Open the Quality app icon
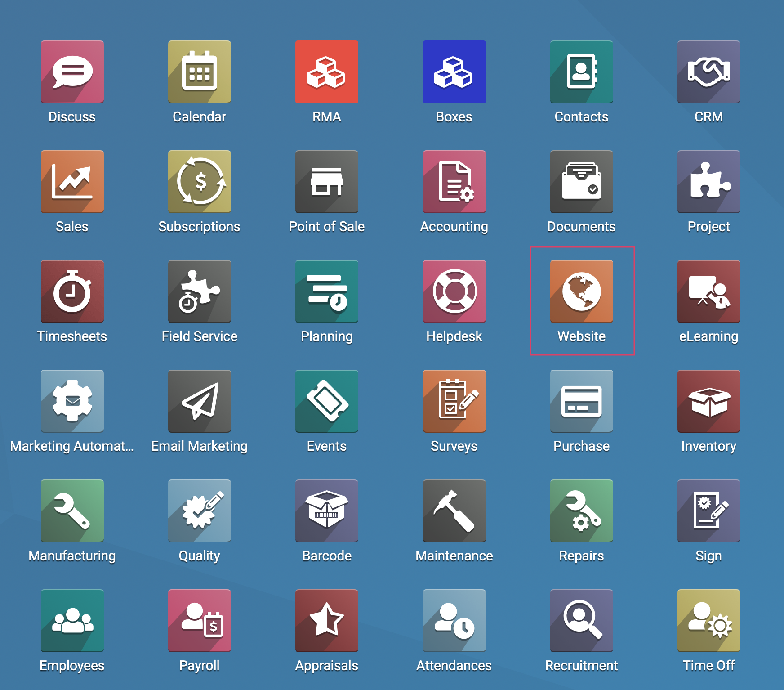The height and width of the screenshot is (690, 784). [x=200, y=511]
